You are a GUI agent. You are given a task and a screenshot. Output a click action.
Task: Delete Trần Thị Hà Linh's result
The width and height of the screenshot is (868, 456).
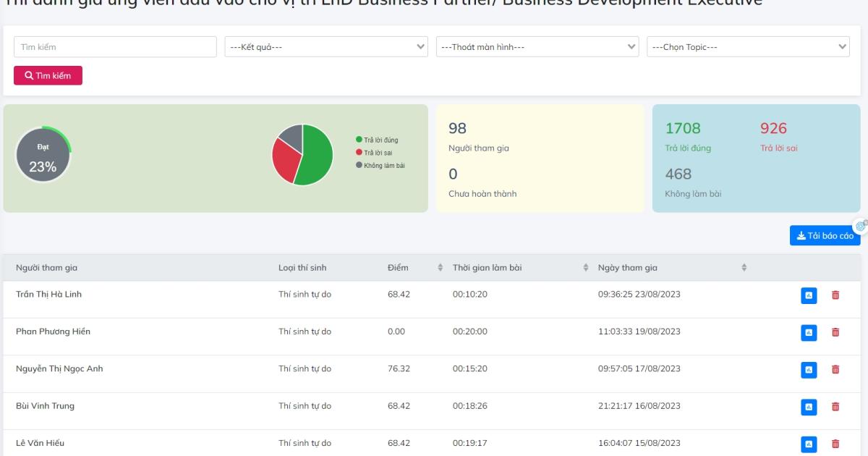click(835, 295)
